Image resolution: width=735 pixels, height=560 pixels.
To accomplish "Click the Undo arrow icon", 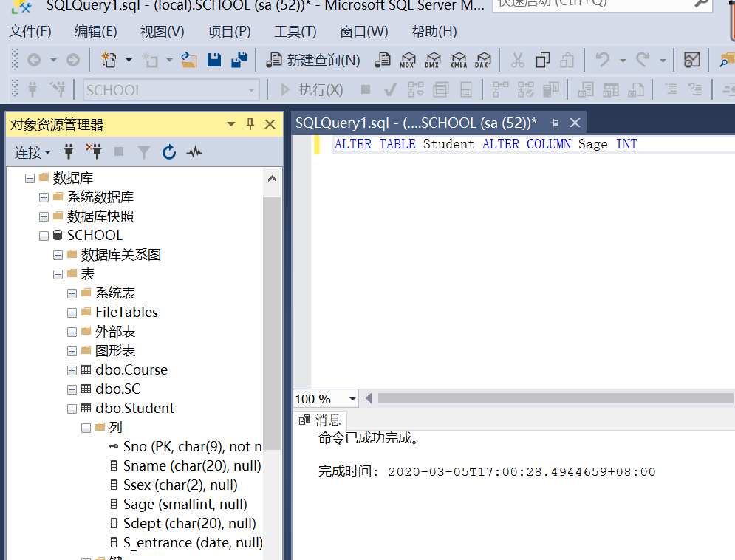I will [x=602, y=60].
